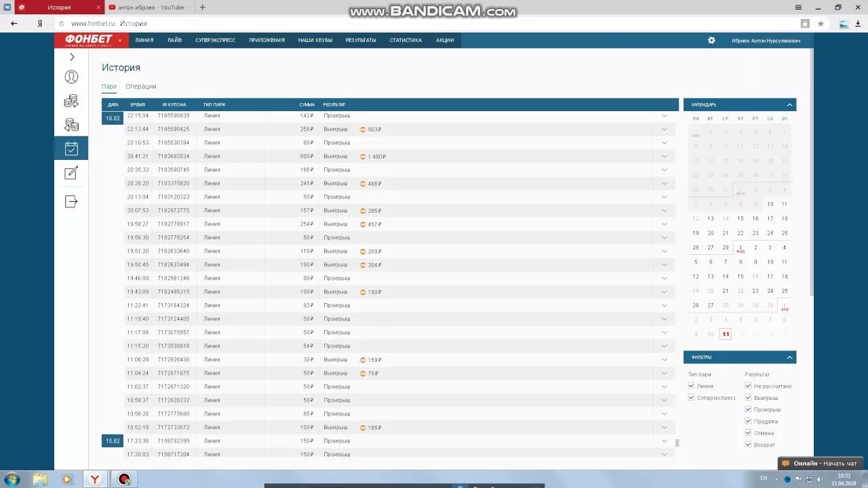Click the history table scrollbar thumb
This screenshot has height=488, width=868.
677,443
